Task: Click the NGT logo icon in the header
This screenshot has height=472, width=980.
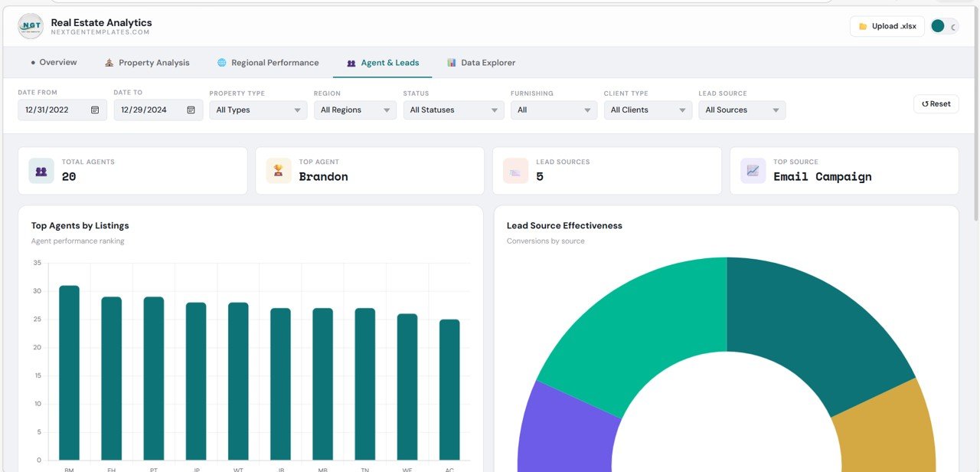Action: tap(29, 25)
